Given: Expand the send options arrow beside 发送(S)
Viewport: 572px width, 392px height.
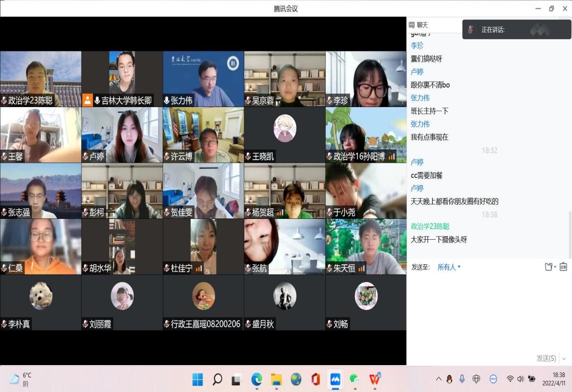Looking at the screenshot, I should (x=564, y=359).
